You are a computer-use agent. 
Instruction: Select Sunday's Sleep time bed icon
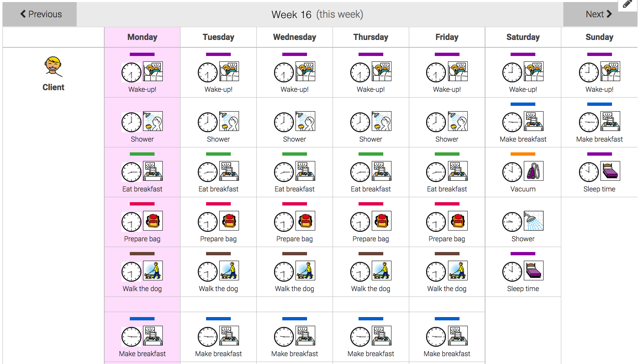tap(610, 171)
